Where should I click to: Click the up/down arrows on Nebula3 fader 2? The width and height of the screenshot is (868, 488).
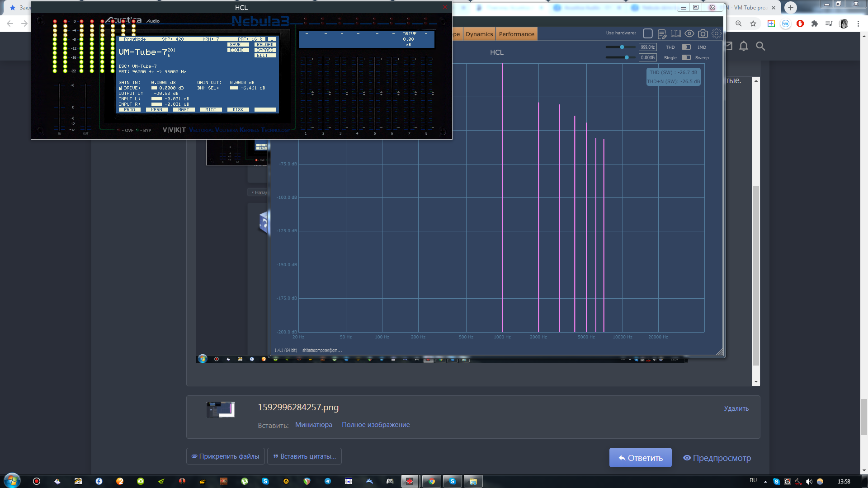pos(330,93)
